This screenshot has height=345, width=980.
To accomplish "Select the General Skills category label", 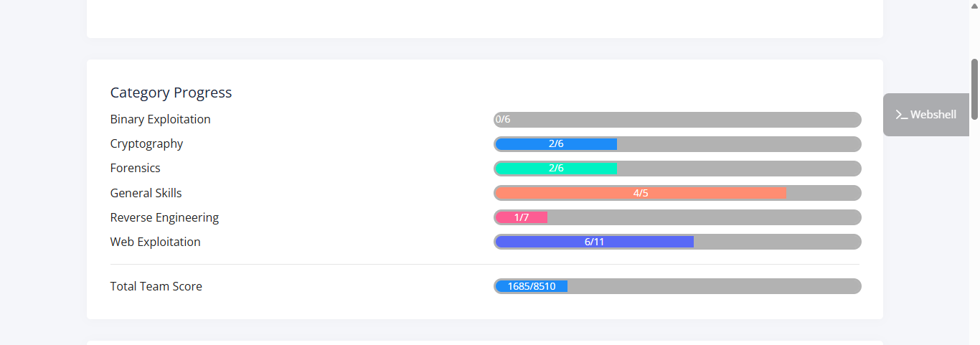I will 146,193.
